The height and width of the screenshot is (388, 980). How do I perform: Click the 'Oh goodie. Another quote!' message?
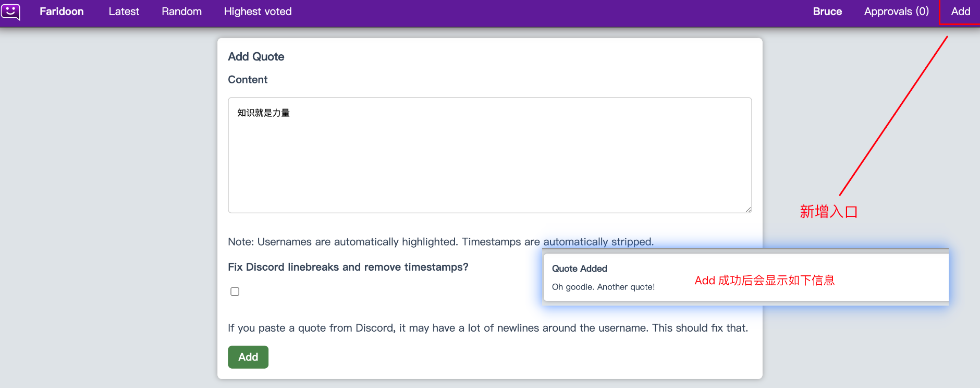coord(603,287)
